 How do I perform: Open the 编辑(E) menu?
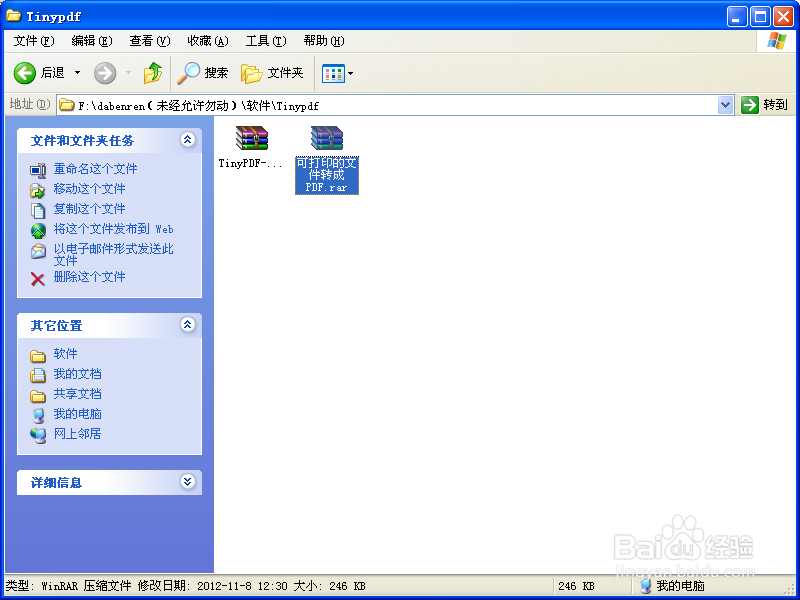pos(92,41)
